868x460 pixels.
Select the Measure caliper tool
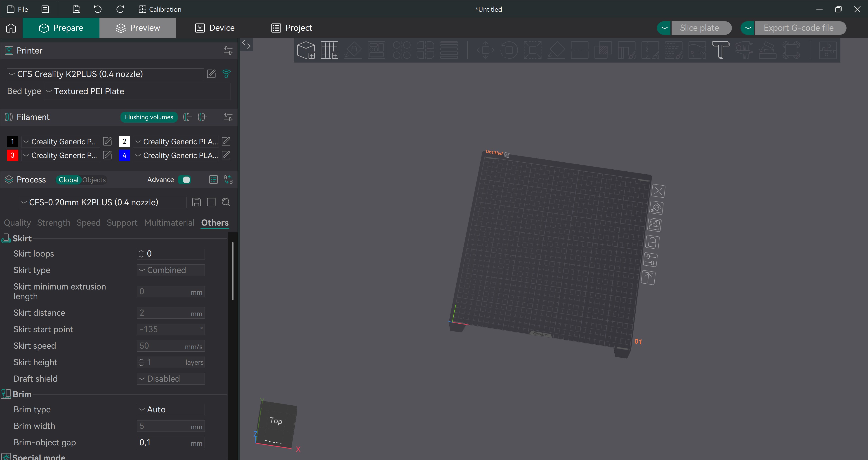click(x=744, y=50)
